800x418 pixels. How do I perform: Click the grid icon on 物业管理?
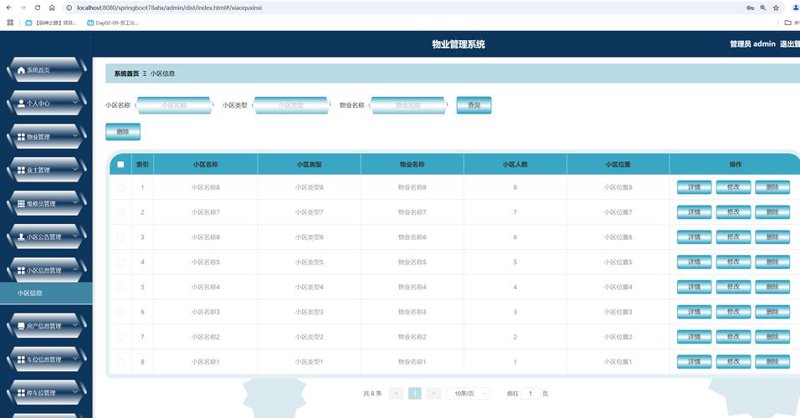coord(21,137)
